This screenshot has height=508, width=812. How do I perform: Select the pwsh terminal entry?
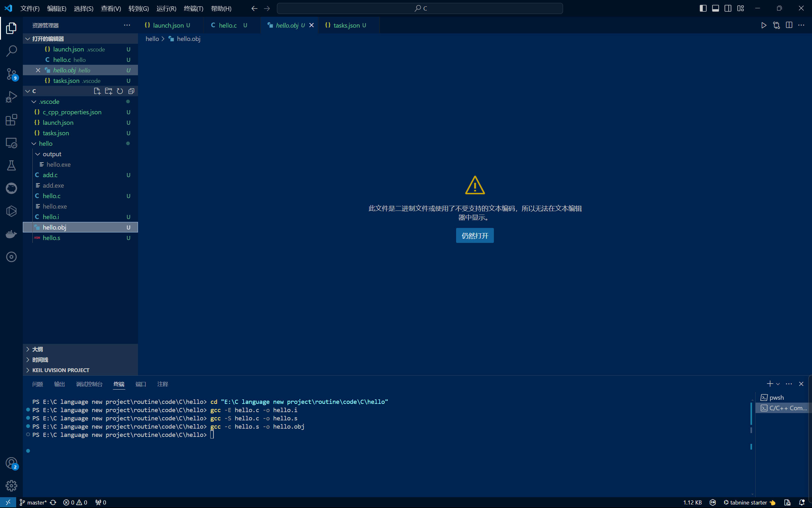click(x=782, y=398)
